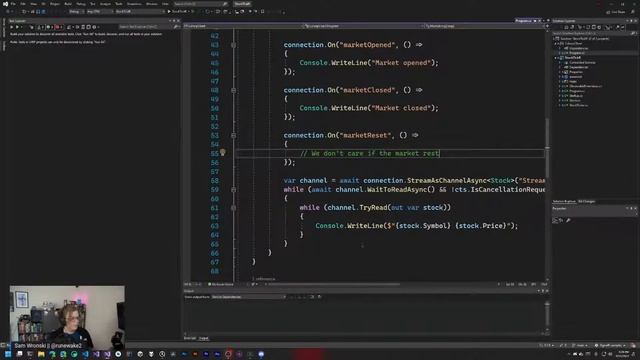This screenshot has height=360, width=640.
Task: Open the Debug configuration dropdown
Action: 76,11
